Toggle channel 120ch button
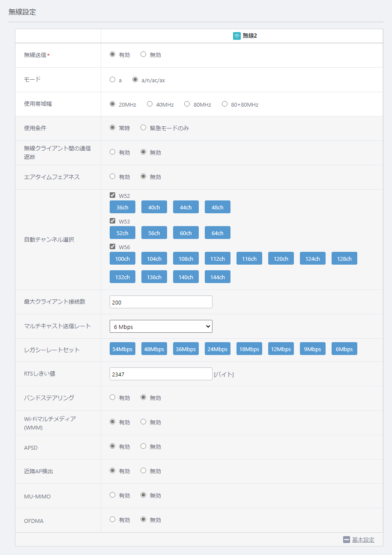 click(x=281, y=258)
